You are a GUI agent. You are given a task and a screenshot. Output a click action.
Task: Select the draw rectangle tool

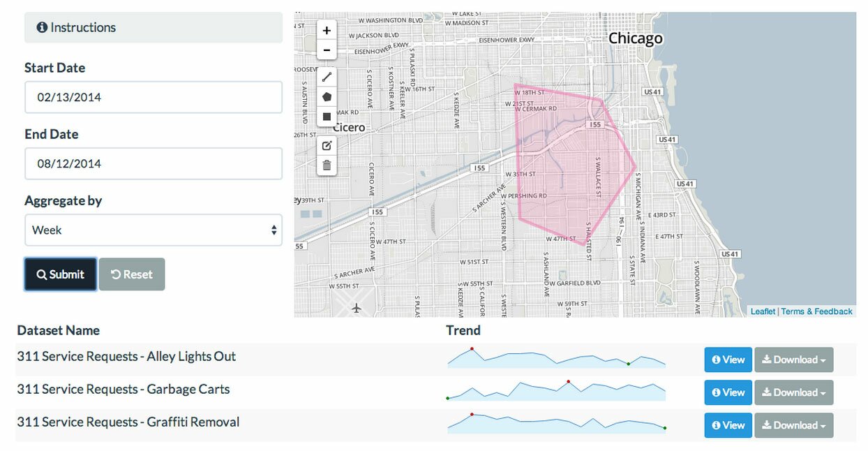pyautogui.click(x=327, y=117)
